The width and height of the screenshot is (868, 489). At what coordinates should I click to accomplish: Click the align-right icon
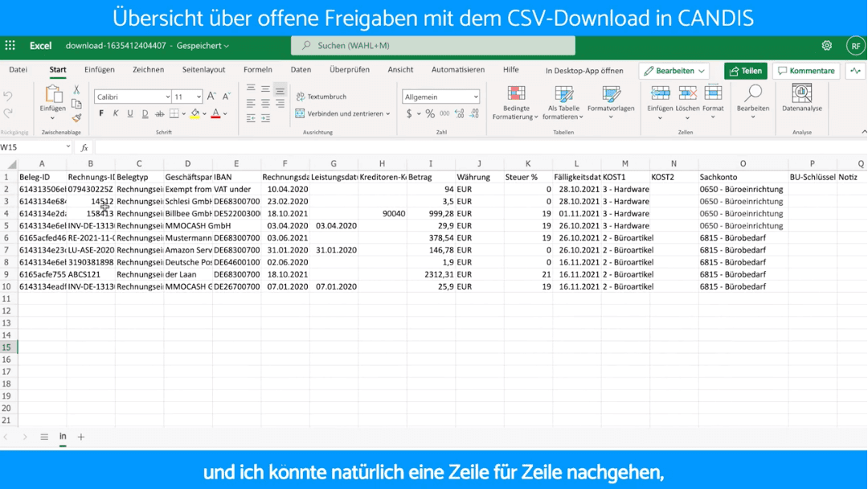280,103
